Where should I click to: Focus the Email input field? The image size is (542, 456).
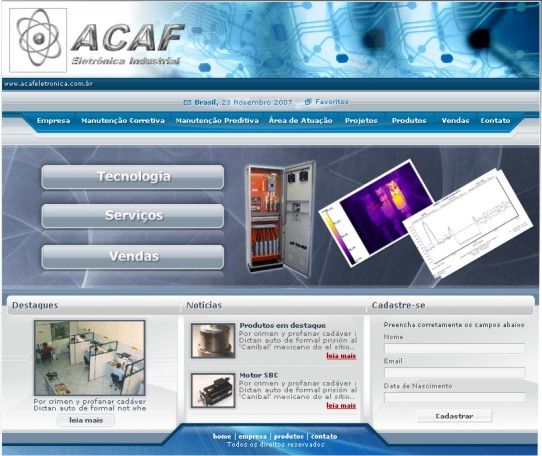(455, 373)
